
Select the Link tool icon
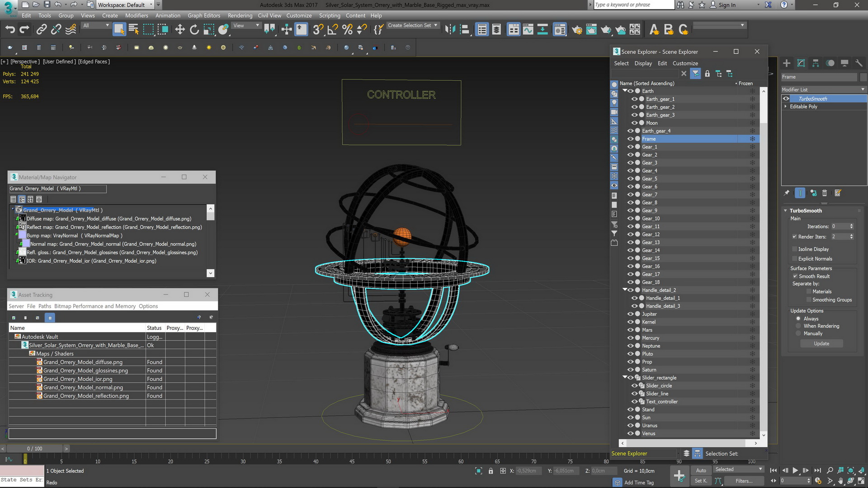point(42,30)
